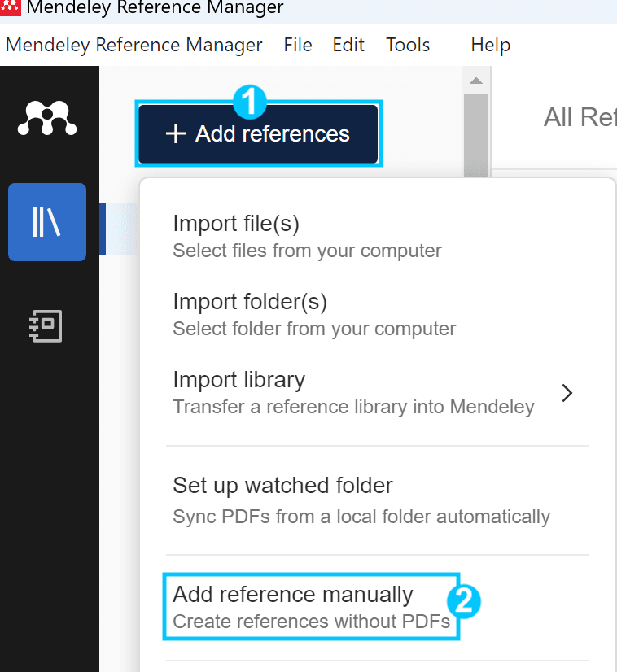This screenshot has width=617, height=672.
Task: Open the Edit menu
Action: tap(348, 45)
